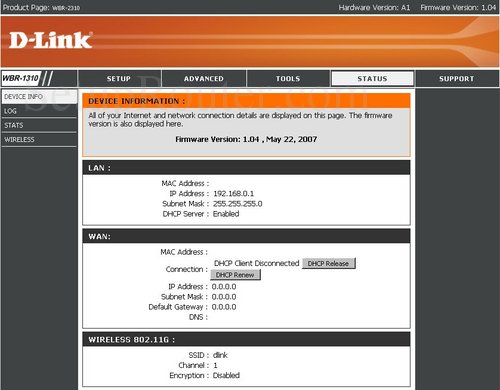Click the WAN section header

click(x=246, y=236)
